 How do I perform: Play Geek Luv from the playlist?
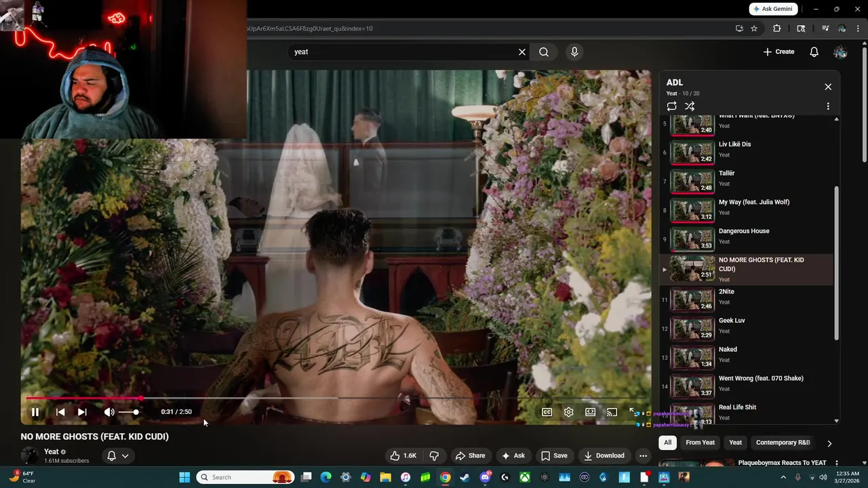pos(746,328)
